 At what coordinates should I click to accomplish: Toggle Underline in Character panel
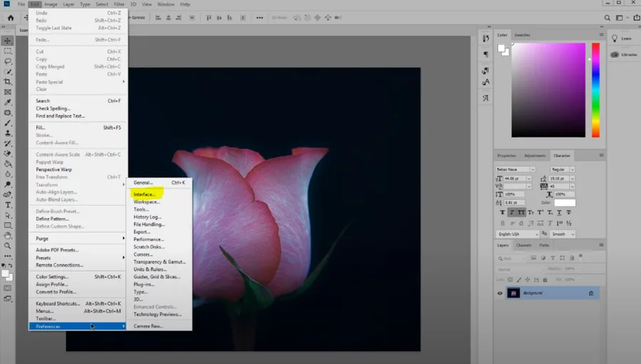559,213
